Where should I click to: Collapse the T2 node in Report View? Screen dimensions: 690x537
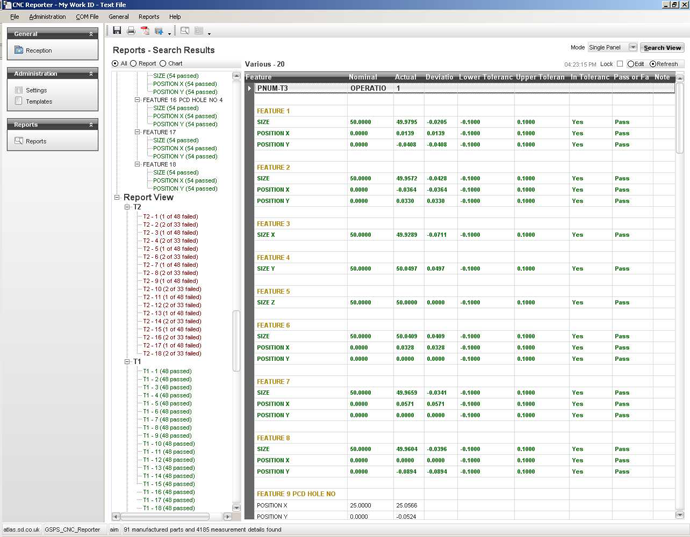click(x=127, y=207)
